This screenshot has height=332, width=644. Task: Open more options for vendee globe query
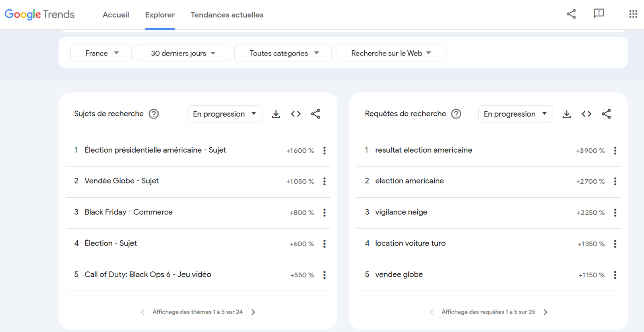615,275
